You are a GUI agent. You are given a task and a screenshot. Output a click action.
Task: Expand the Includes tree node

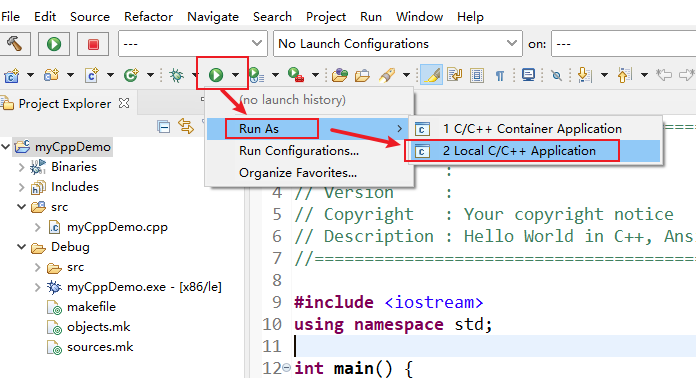click(x=21, y=187)
